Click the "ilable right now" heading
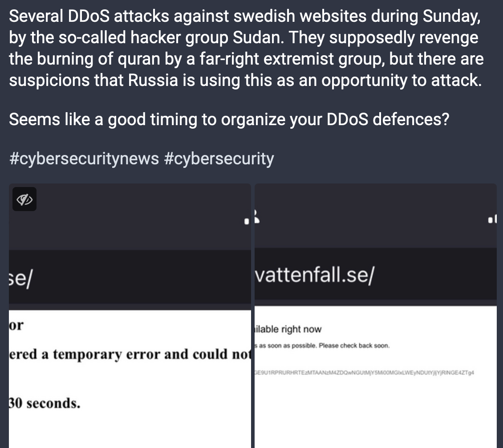This screenshot has height=448, width=503. pos(288,329)
